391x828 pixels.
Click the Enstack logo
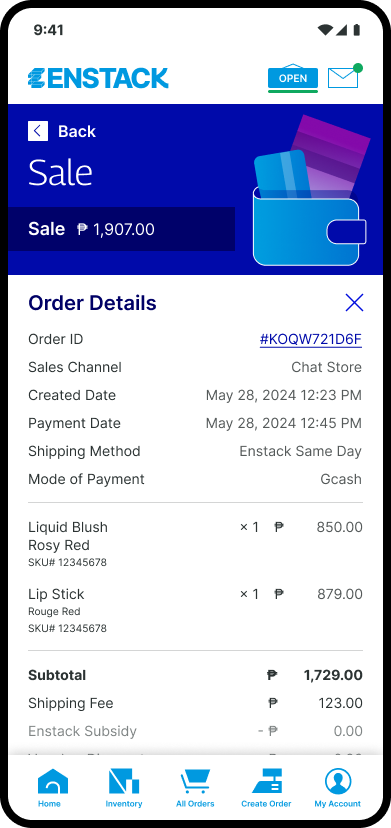click(98, 78)
